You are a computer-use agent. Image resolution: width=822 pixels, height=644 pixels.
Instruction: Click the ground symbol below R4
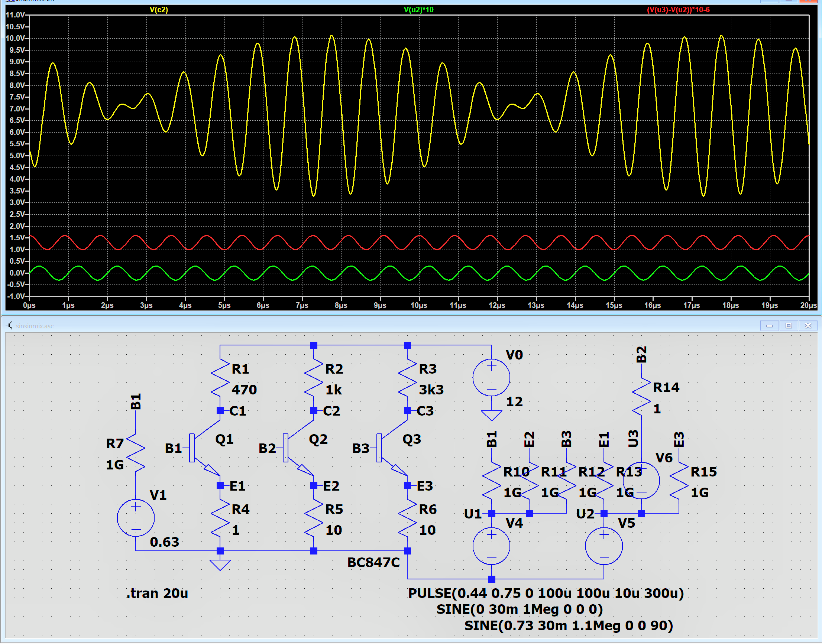click(220, 565)
